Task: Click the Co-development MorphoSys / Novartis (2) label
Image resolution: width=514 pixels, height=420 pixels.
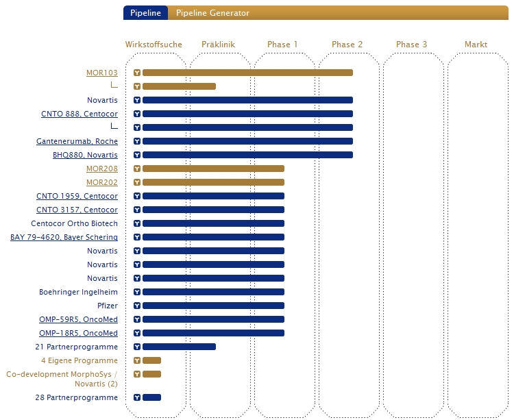Action: (62, 379)
